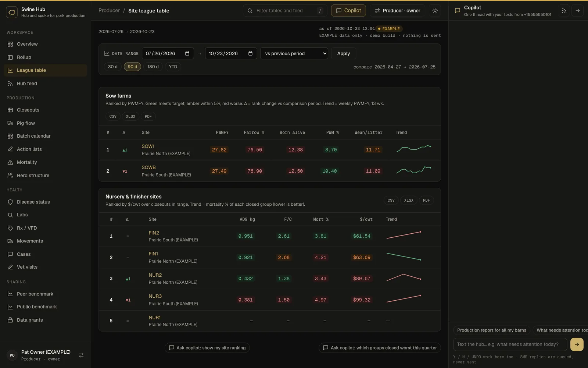
Task: Send the message with the arrow button
Action: pos(577,344)
